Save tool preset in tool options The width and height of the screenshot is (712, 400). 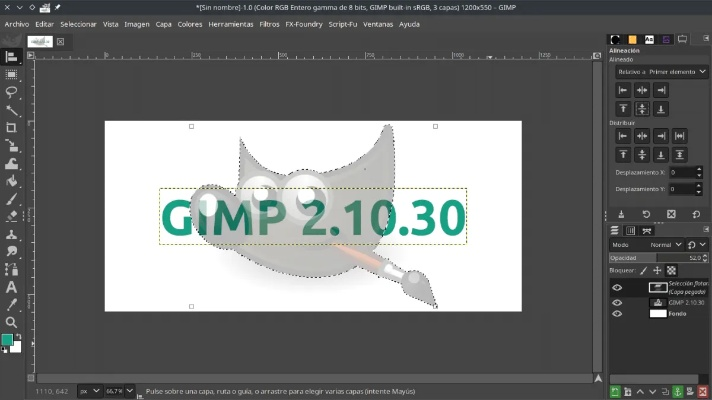point(621,214)
